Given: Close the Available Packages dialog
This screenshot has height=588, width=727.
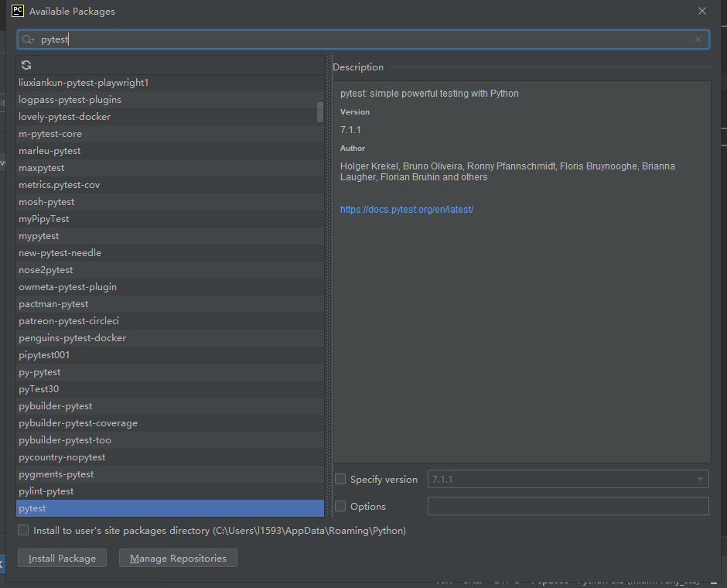Looking at the screenshot, I should pos(702,11).
